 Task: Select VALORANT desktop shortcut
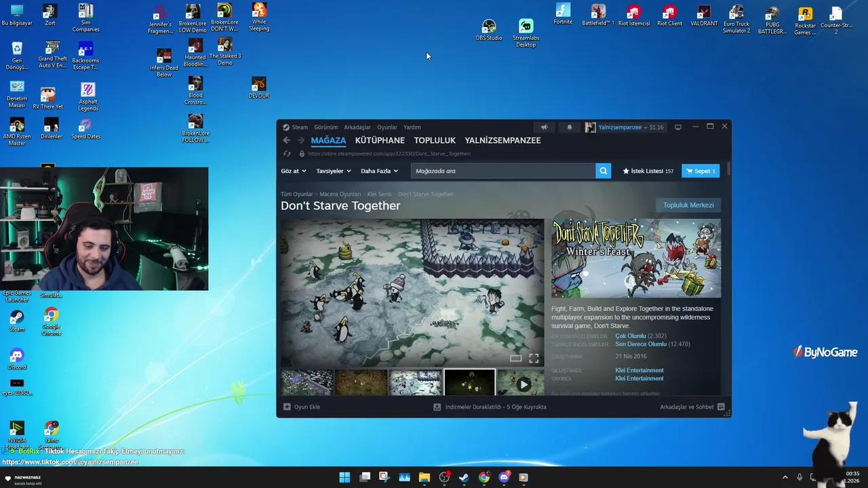(704, 16)
